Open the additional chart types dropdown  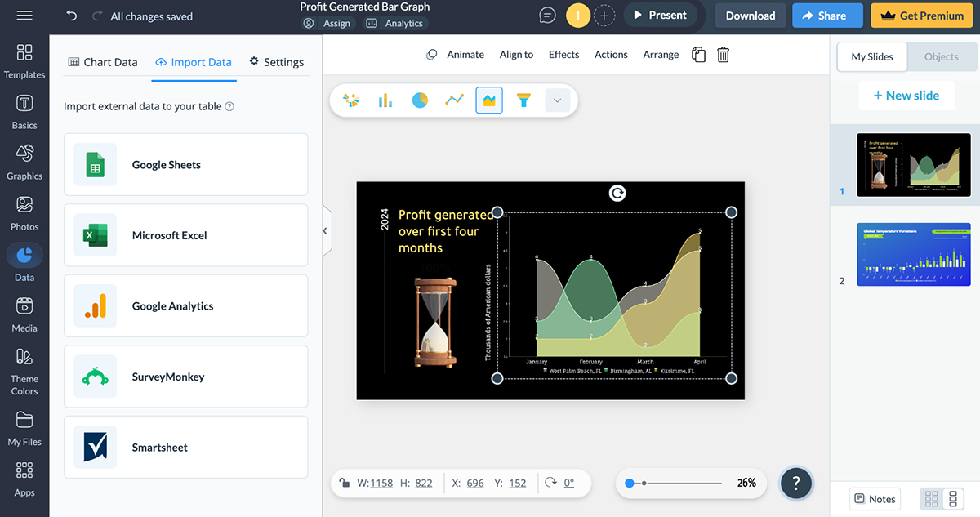click(x=557, y=100)
